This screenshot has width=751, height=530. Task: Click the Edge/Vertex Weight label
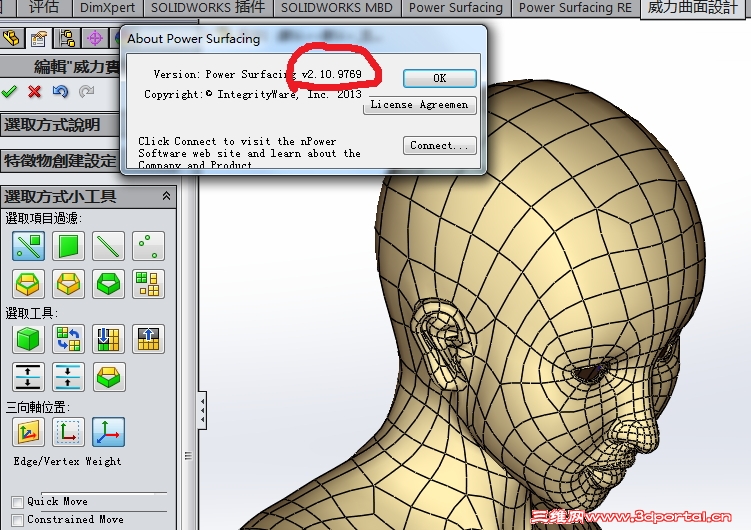click(68, 462)
